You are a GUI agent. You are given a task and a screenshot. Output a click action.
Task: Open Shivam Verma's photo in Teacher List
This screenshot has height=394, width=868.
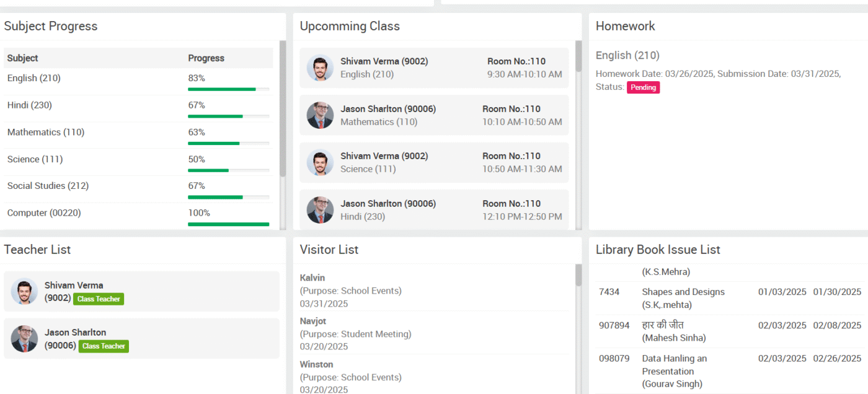pyautogui.click(x=24, y=292)
